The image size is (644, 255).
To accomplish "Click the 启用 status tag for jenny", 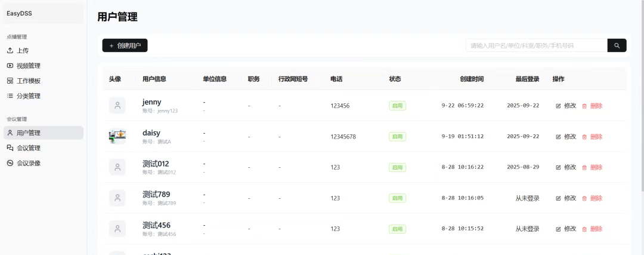I will (397, 106).
